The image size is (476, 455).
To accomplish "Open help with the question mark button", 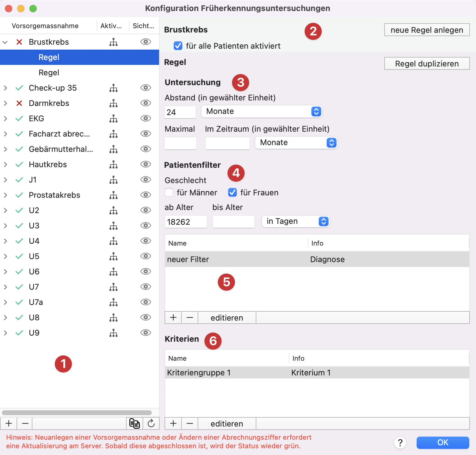I will [400, 442].
